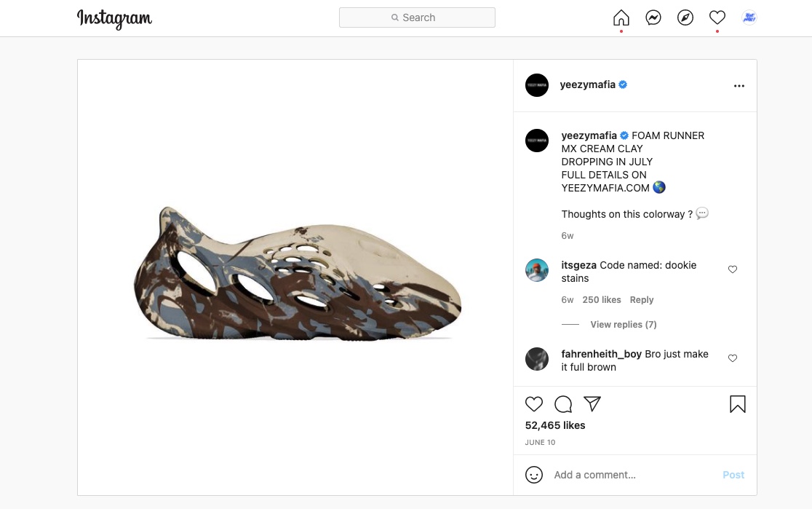Screen dimensions: 812x509
Task: View who liked: 52,465 likes
Action: coord(555,425)
